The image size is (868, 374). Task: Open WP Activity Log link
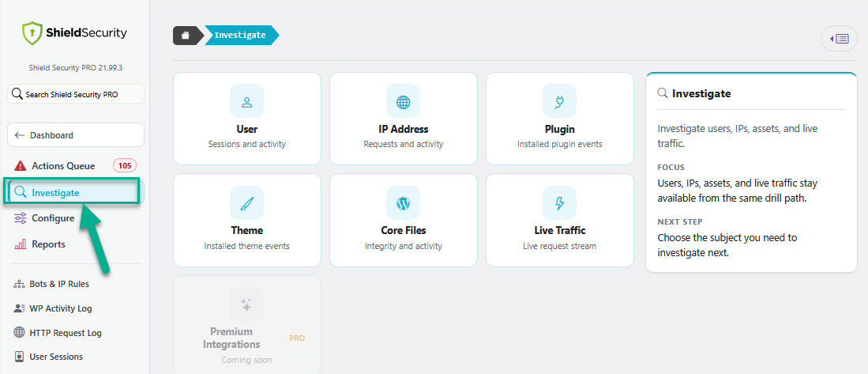point(61,308)
